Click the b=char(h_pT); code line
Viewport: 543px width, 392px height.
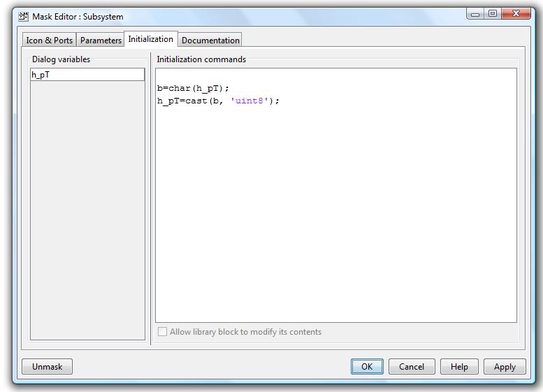pyautogui.click(x=193, y=89)
